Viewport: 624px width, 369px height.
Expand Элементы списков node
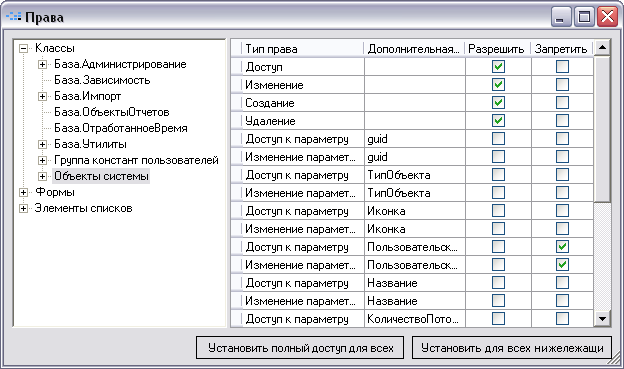pos(23,209)
